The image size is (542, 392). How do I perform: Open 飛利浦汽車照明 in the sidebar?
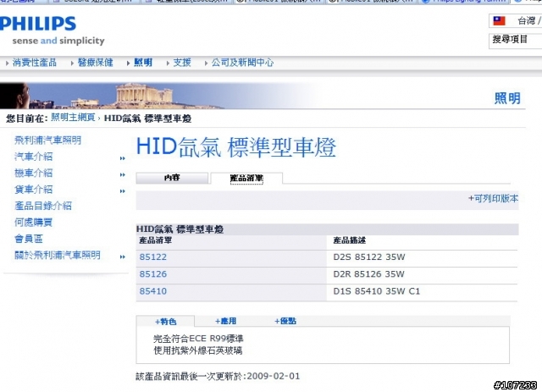pyautogui.click(x=47, y=140)
